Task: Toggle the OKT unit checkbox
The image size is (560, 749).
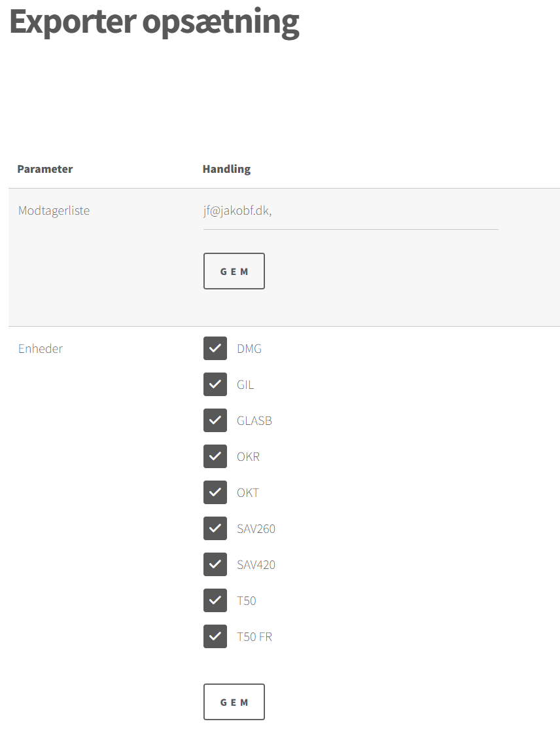Action: point(215,493)
